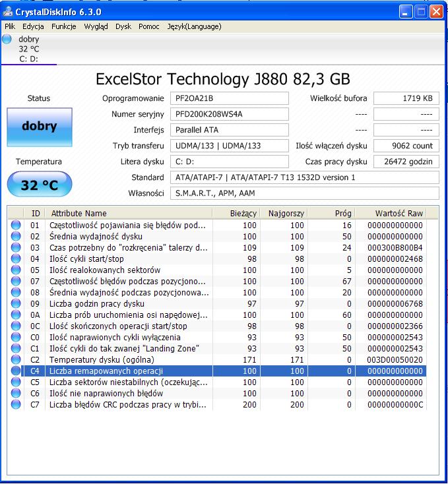
Task: Click status orb for attribute 0A row
Action: (x=16, y=315)
